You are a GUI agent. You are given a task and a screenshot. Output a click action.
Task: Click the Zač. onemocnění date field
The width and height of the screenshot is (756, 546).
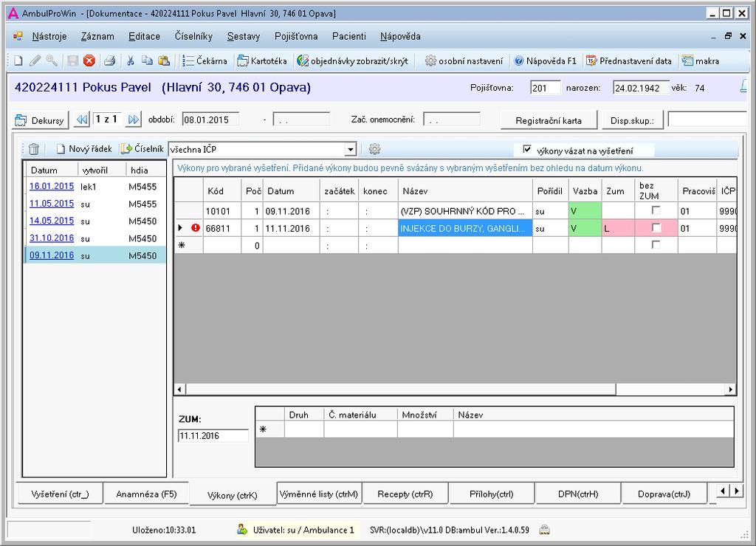click(x=452, y=120)
